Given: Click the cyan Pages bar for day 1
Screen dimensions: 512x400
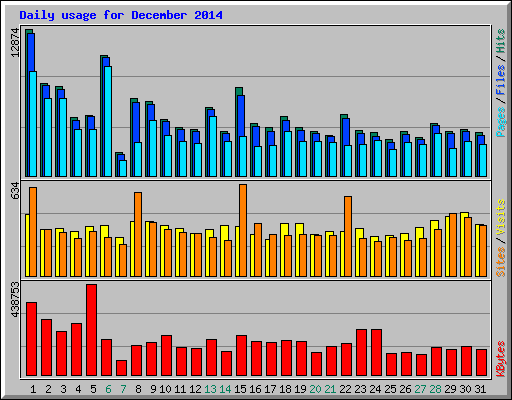Looking at the screenshot, I should coord(33,124).
